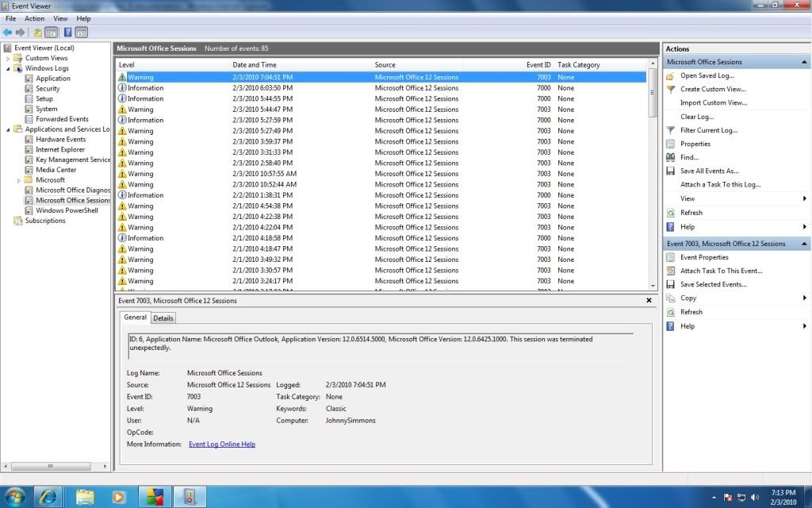Select Microsoft Office Diagnostics log

coord(72,190)
